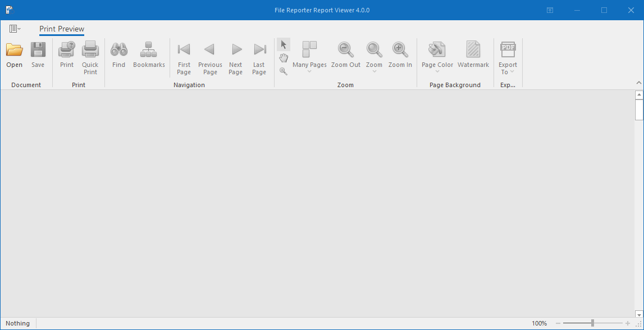Start Quick Print
The width and height of the screenshot is (644, 330).
pyautogui.click(x=90, y=57)
